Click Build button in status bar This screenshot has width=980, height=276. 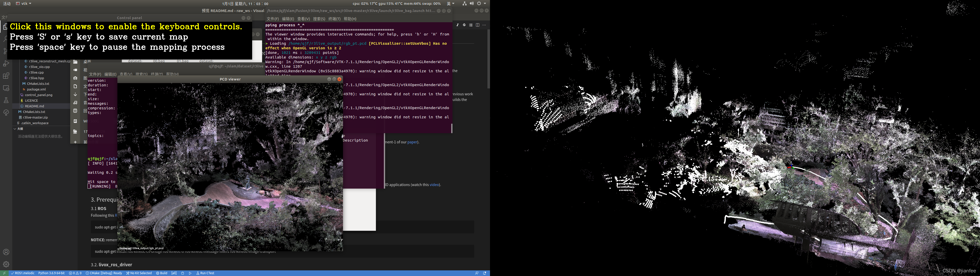click(x=162, y=273)
